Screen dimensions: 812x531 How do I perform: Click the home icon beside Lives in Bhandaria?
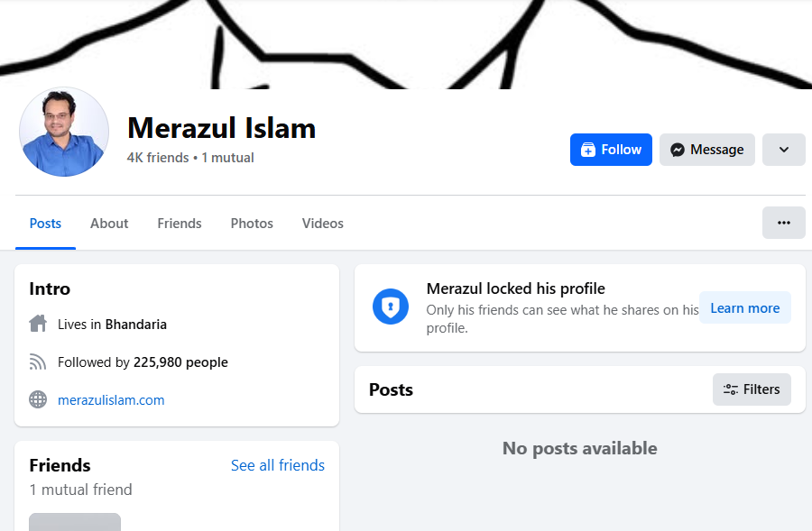pyautogui.click(x=38, y=324)
